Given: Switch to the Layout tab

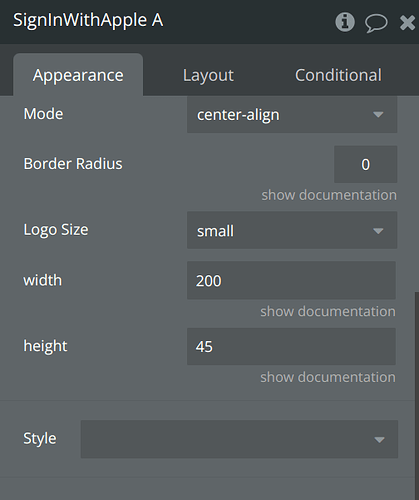Looking at the screenshot, I should pyautogui.click(x=208, y=75).
